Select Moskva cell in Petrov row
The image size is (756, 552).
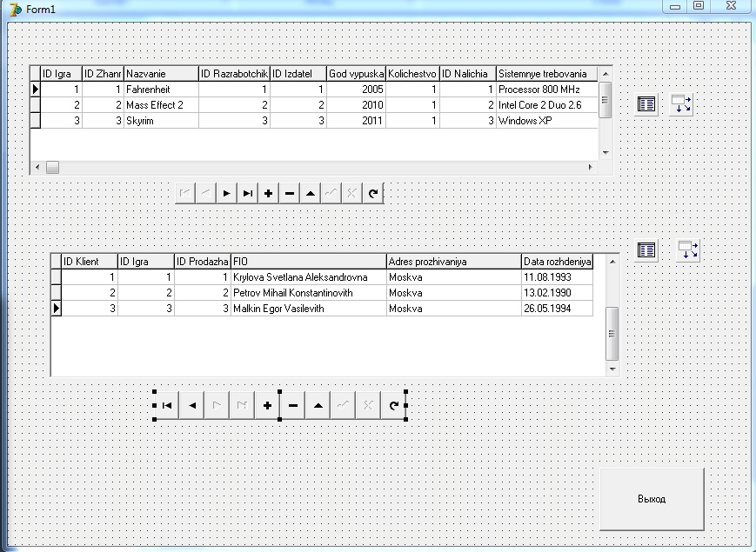[454, 293]
